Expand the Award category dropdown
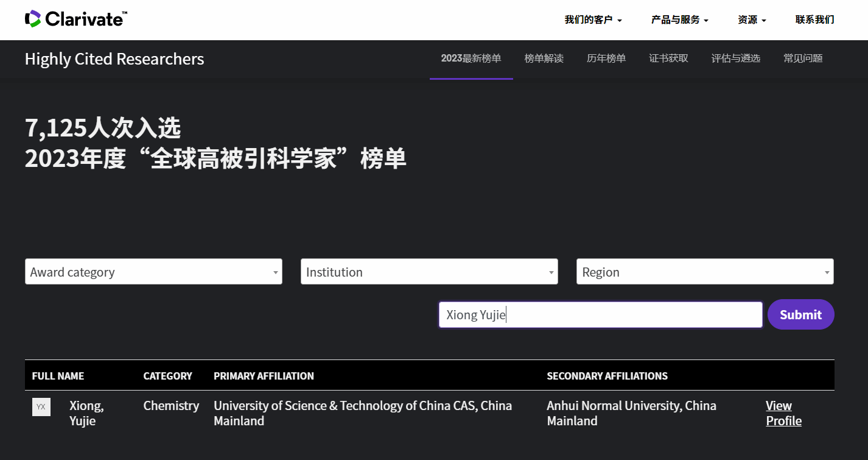 click(x=153, y=272)
